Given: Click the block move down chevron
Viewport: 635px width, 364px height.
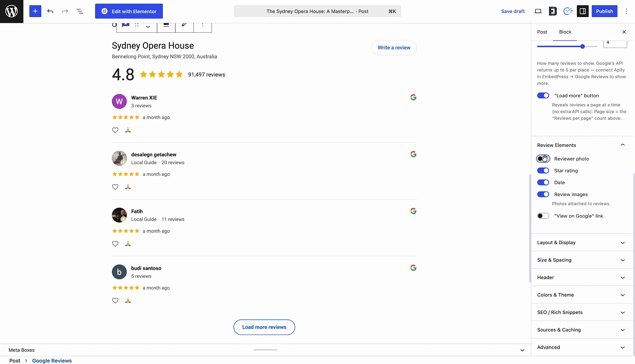Looking at the screenshot, I should tap(148, 27).
